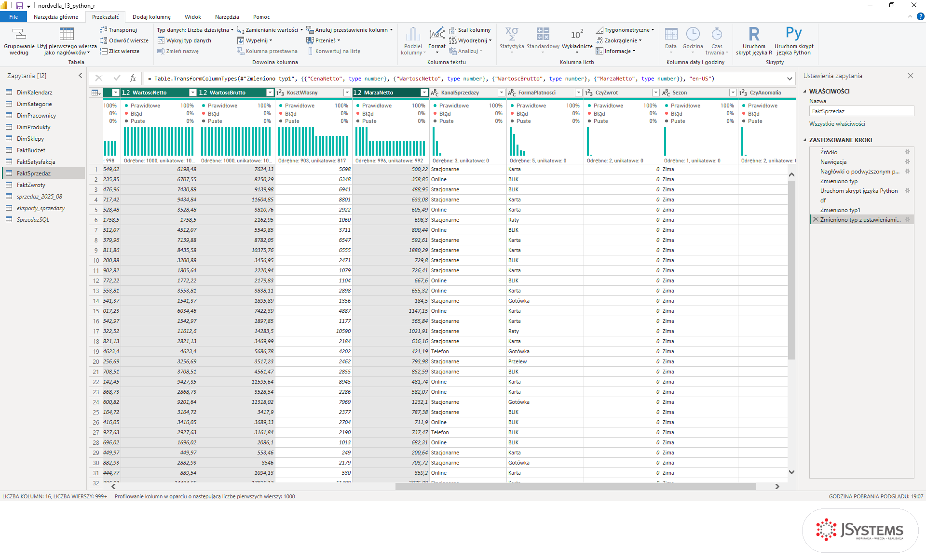
Task: Click Wykryj typ danych
Action: pos(184,40)
